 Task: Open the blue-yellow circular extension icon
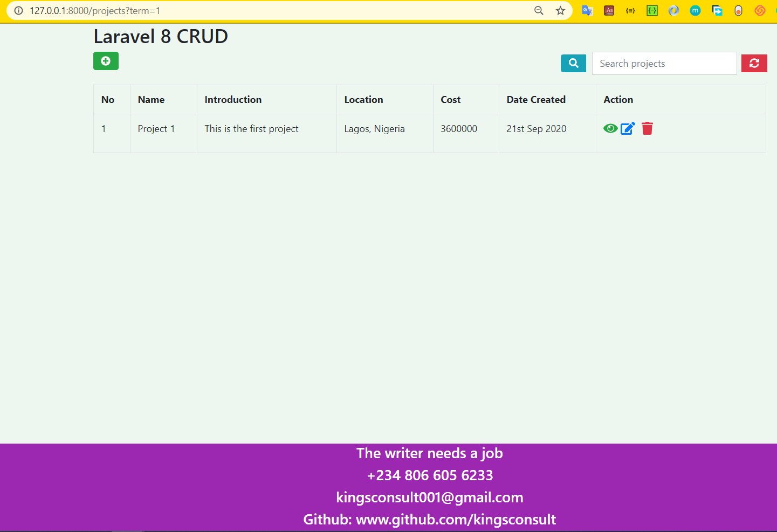(x=673, y=10)
